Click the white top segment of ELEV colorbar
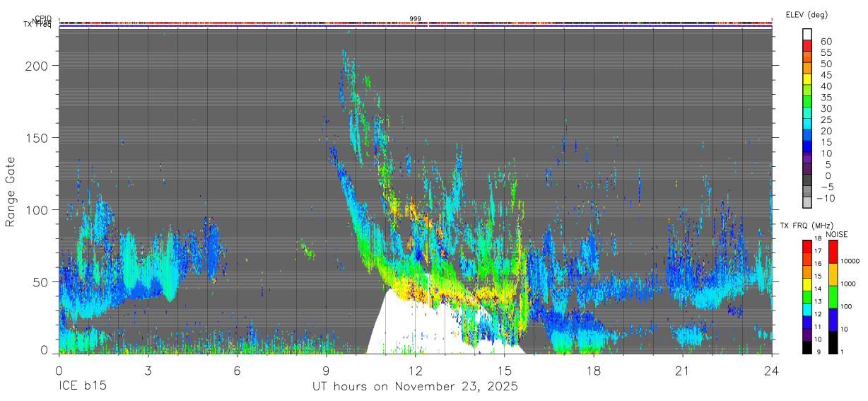The width and height of the screenshot is (868, 401). pyautogui.click(x=807, y=34)
